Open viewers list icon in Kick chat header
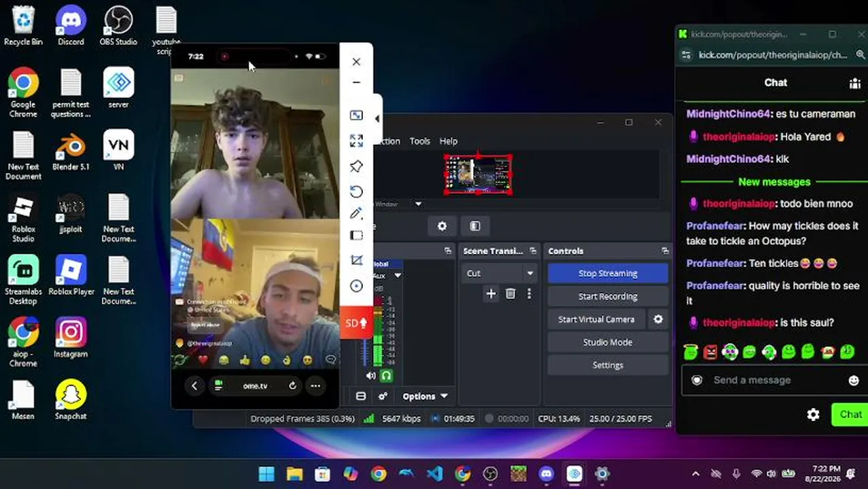Viewport: 868px width, 489px height. pos(854,83)
